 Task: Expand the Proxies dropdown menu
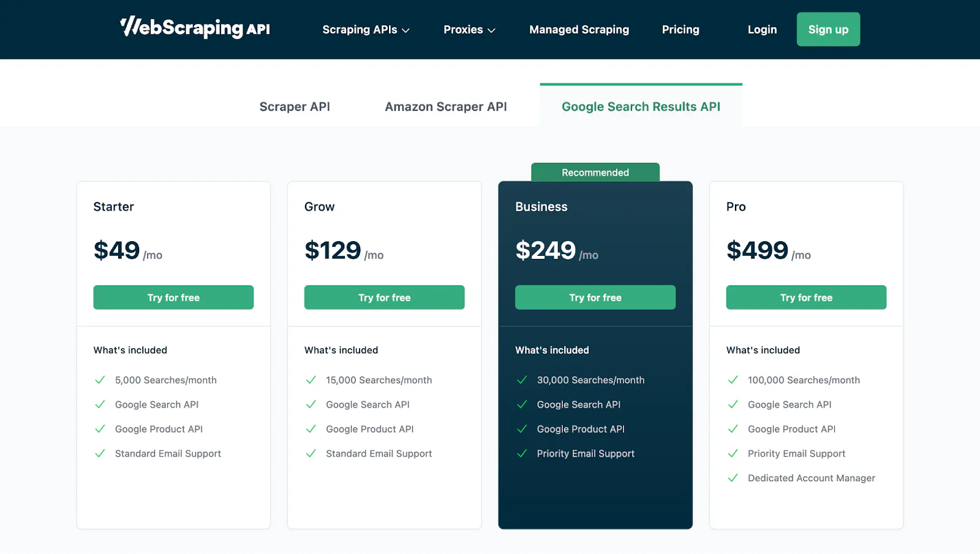pyautogui.click(x=469, y=29)
